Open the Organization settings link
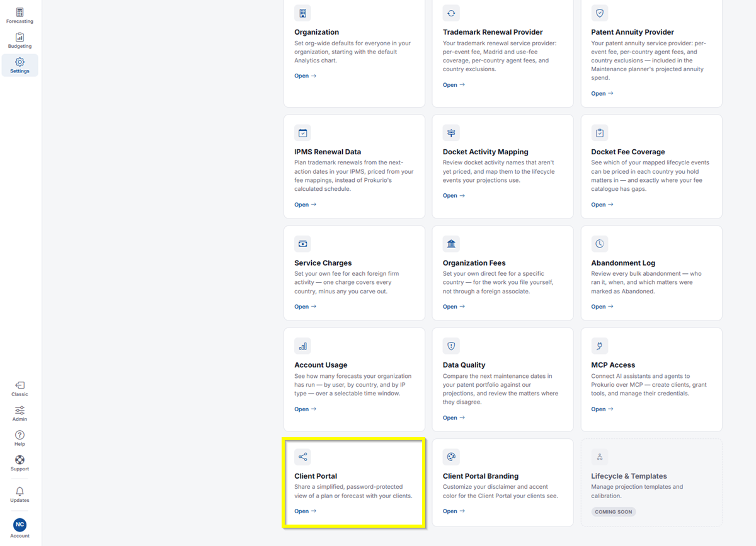The height and width of the screenshot is (546, 756). click(306, 76)
